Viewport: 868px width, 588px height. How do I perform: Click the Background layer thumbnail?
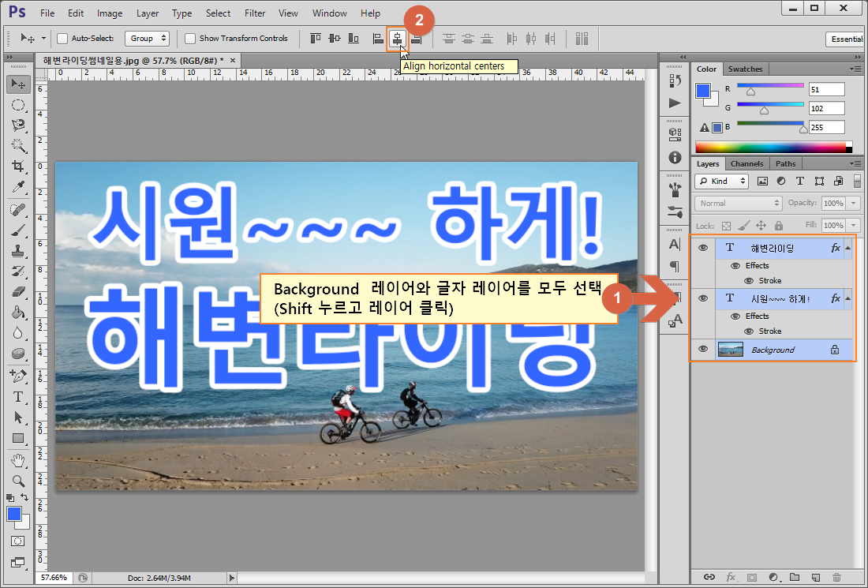pos(731,350)
